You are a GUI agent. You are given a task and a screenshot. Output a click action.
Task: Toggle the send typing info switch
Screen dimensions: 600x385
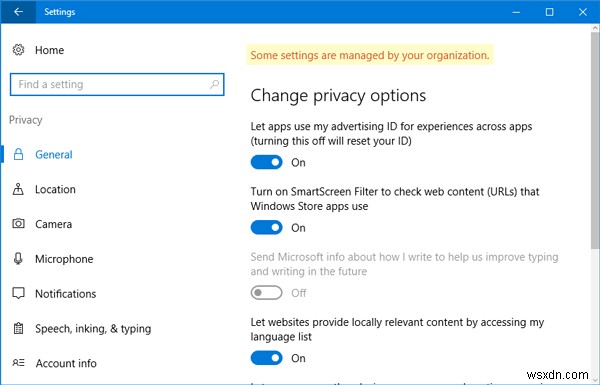pyautogui.click(x=266, y=293)
